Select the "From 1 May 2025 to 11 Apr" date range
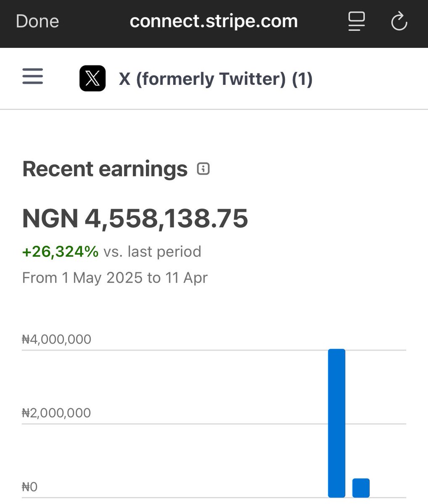The height and width of the screenshot is (504, 428). 115,278
